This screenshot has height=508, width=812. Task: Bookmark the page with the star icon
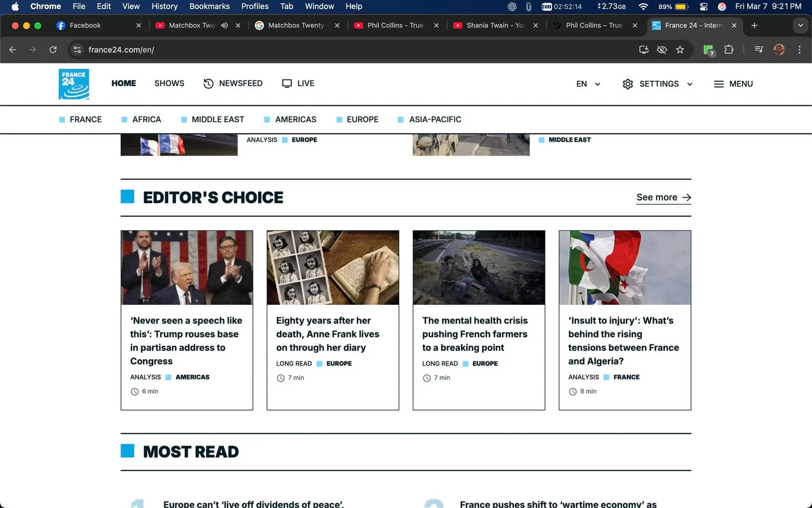click(x=680, y=49)
